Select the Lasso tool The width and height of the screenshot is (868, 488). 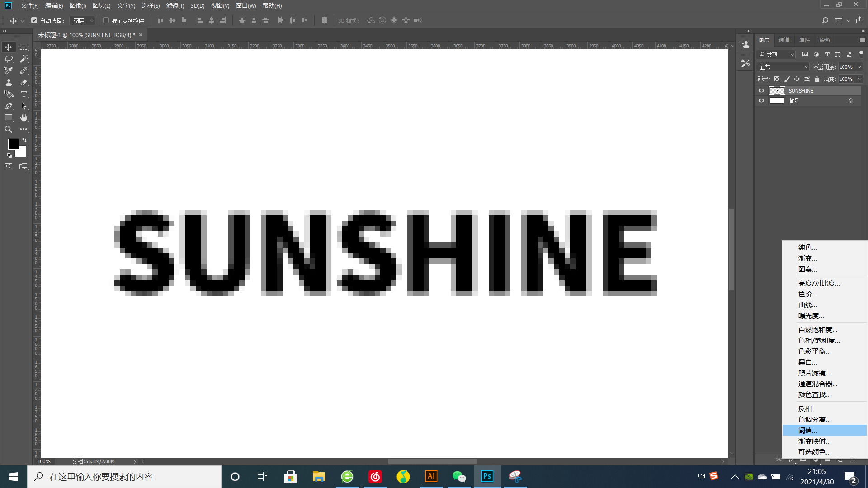9,59
